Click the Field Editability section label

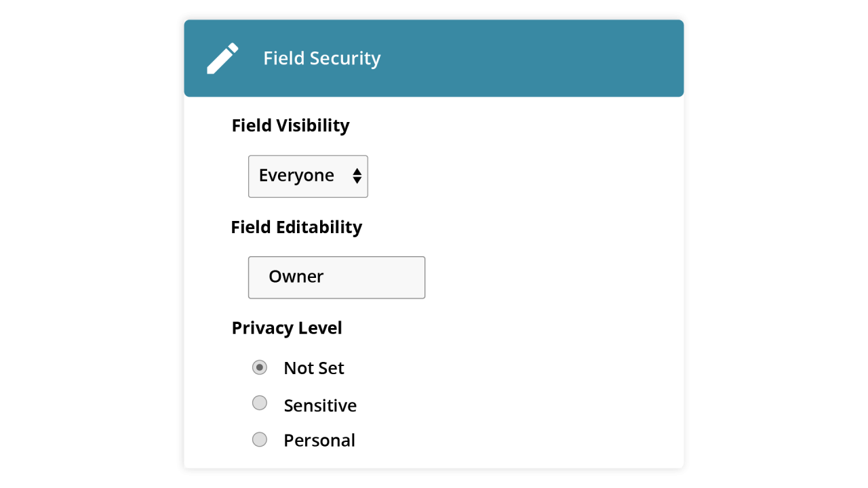point(296,227)
